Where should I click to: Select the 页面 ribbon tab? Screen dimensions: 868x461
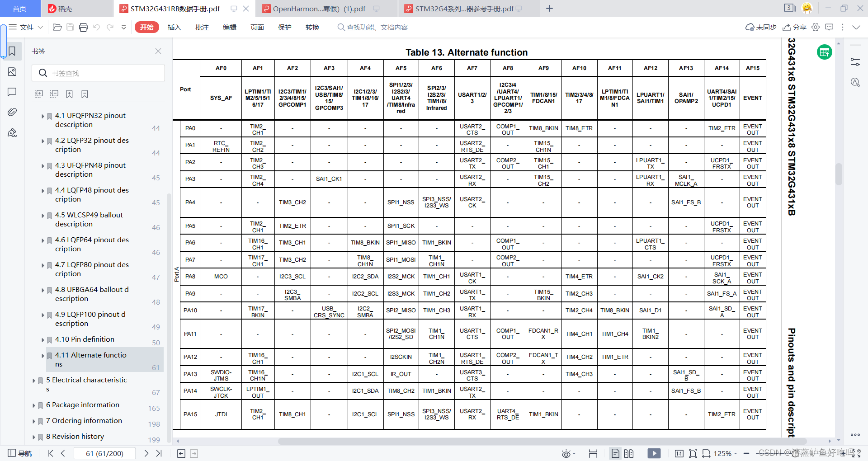pos(257,27)
